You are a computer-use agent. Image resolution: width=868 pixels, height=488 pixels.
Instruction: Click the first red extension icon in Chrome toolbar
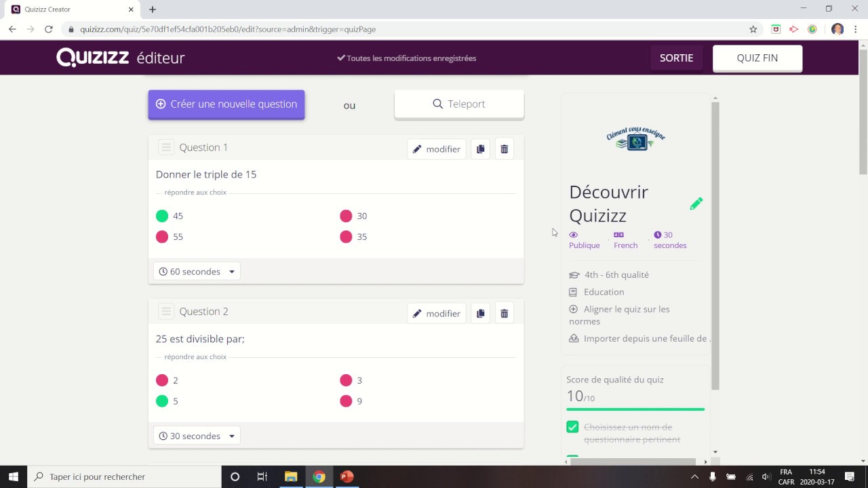click(776, 29)
